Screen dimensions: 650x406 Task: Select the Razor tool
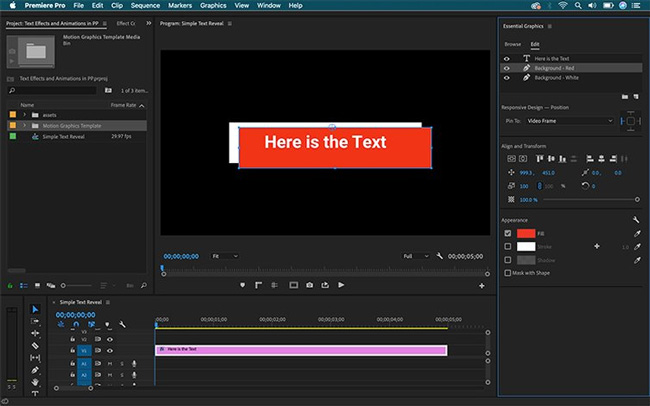pyautogui.click(x=35, y=345)
